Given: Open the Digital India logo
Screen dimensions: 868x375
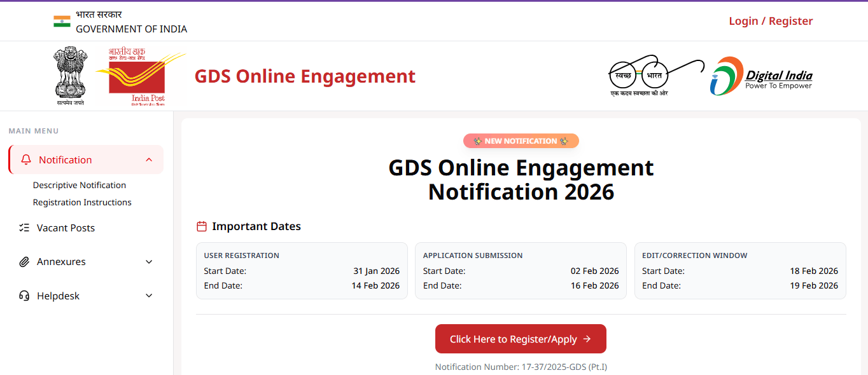Looking at the screenshot, I should (760, 76).
